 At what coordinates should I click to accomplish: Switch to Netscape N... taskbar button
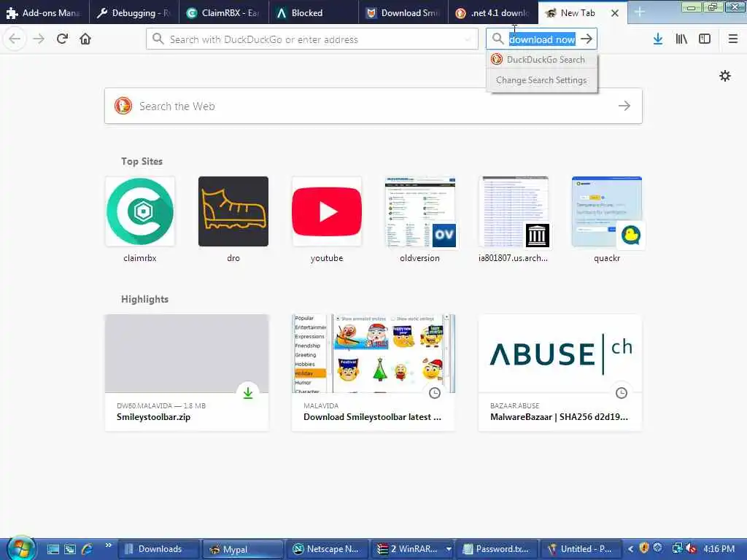(328, 549)
